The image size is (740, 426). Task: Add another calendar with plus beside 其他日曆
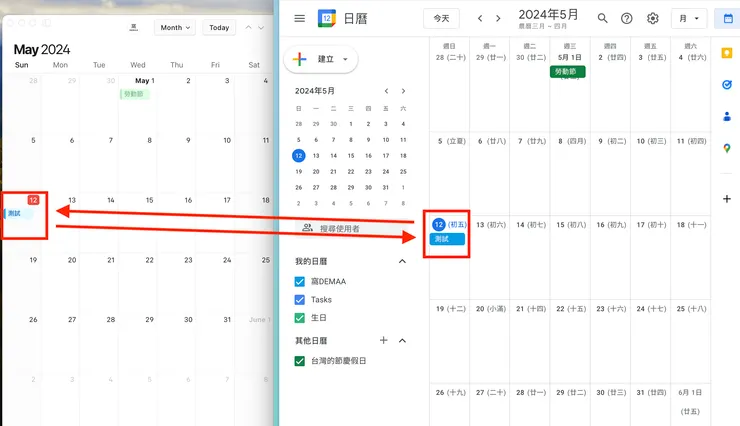pyautogui.click(x=383, y=340)
